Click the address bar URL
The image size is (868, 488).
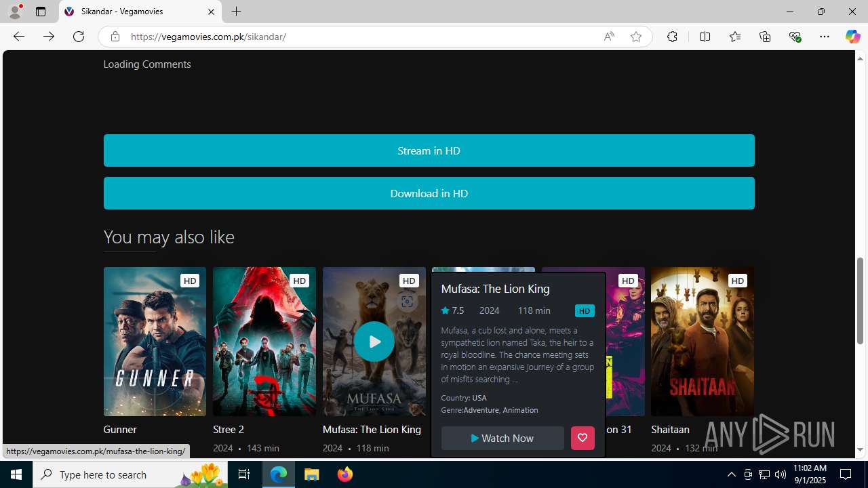tap(208, 37)
